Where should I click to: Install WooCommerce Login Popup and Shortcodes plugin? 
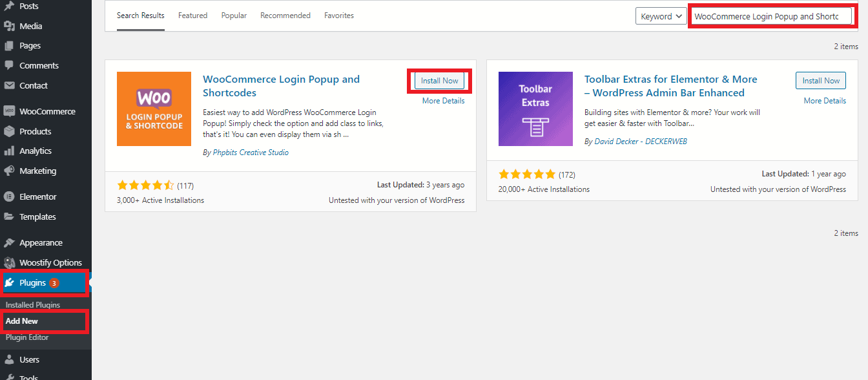tap(440, 81)
